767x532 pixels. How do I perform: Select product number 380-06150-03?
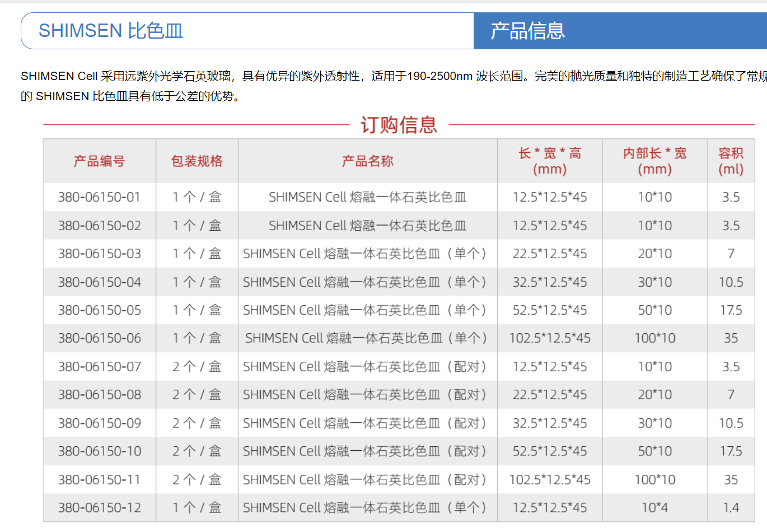coord(99,254)
